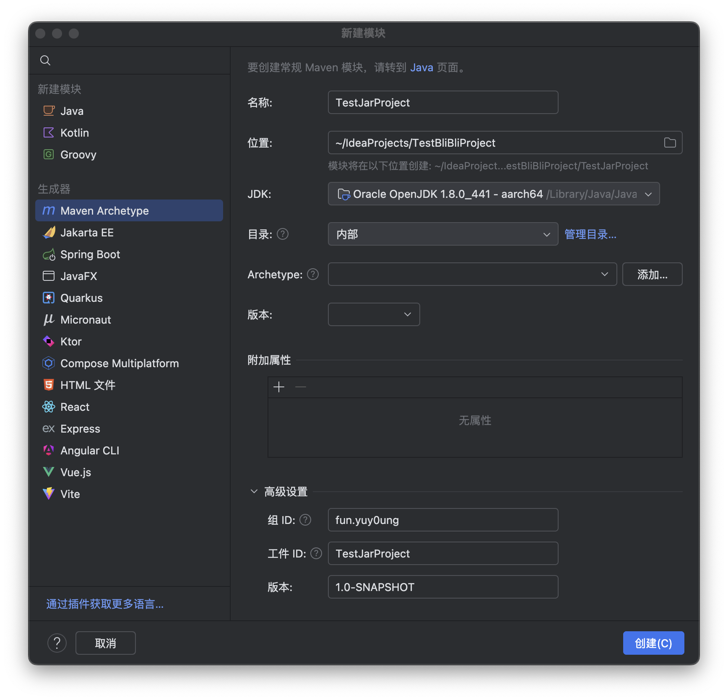The image size is (728, 700).
Task: Click the 名称 name input field
Action: 442,103
